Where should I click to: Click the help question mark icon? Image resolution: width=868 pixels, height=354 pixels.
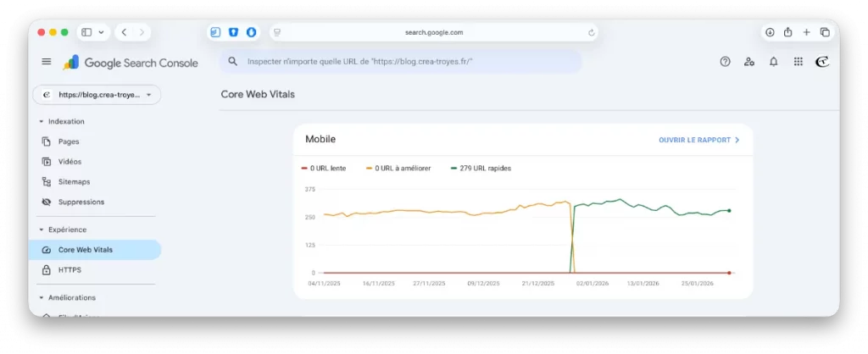tap(725, 62)
